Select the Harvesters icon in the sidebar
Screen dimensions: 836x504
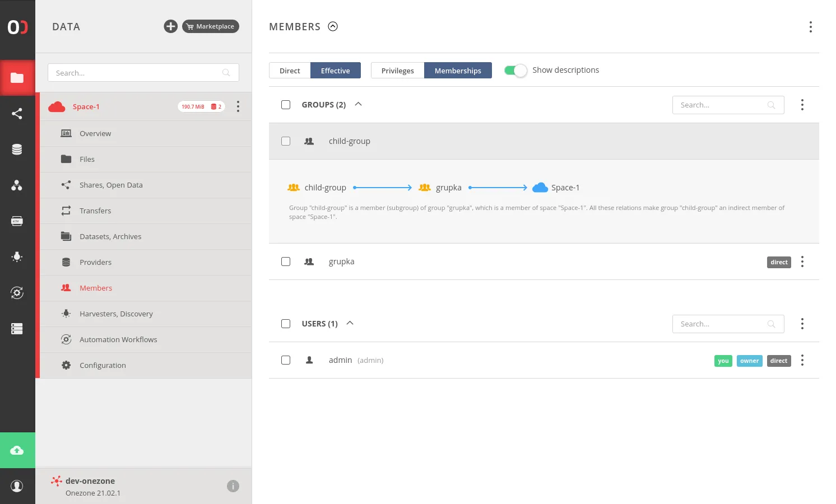[17, 257]
